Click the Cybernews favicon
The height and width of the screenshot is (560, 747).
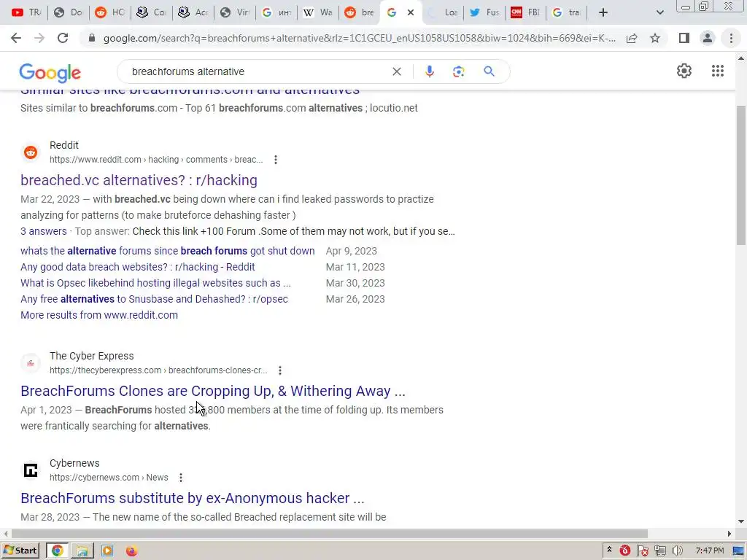(x=31, y=470)
